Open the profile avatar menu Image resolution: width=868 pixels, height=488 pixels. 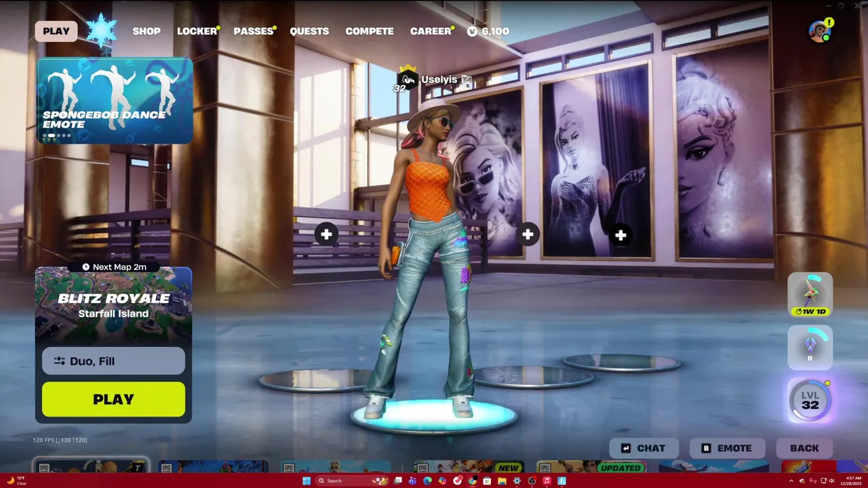click(x=820, y=31)
